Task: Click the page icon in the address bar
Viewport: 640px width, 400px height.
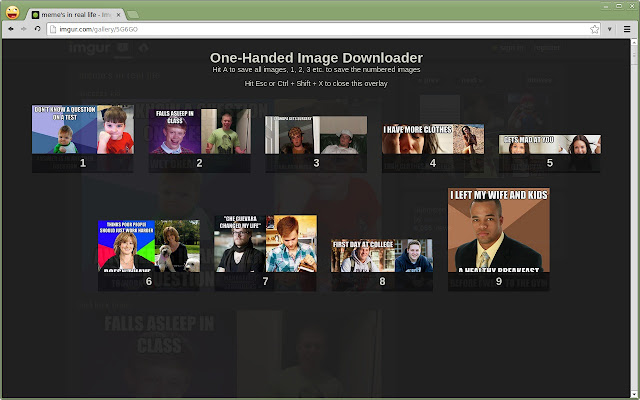Action: (53, 29)
